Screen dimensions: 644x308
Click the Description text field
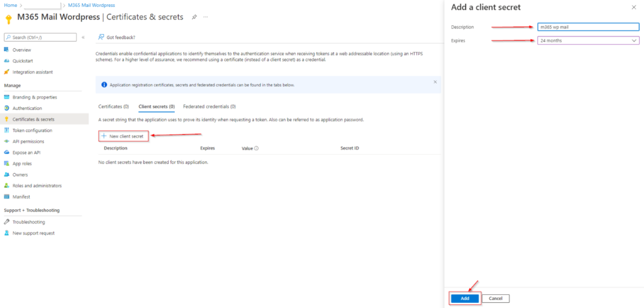pos(587,27)
